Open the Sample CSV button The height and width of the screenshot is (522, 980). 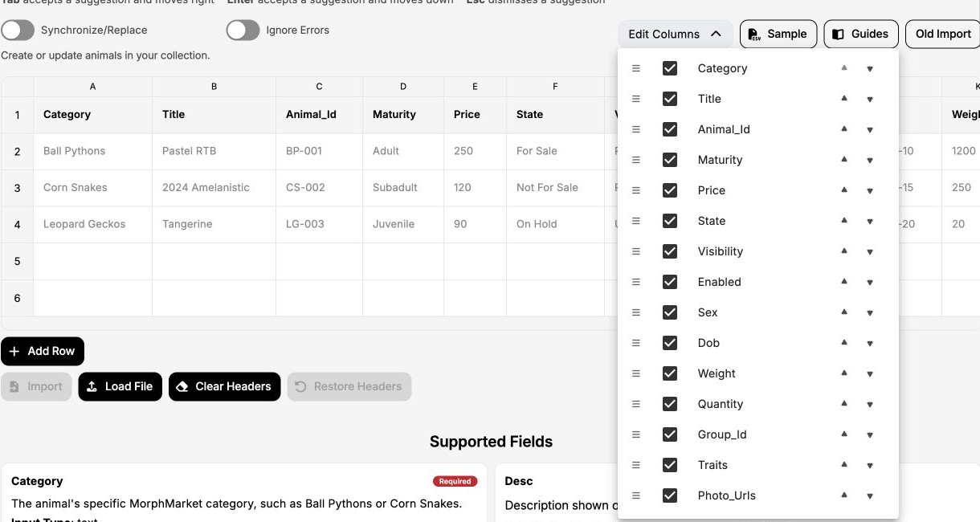[778, 34]
